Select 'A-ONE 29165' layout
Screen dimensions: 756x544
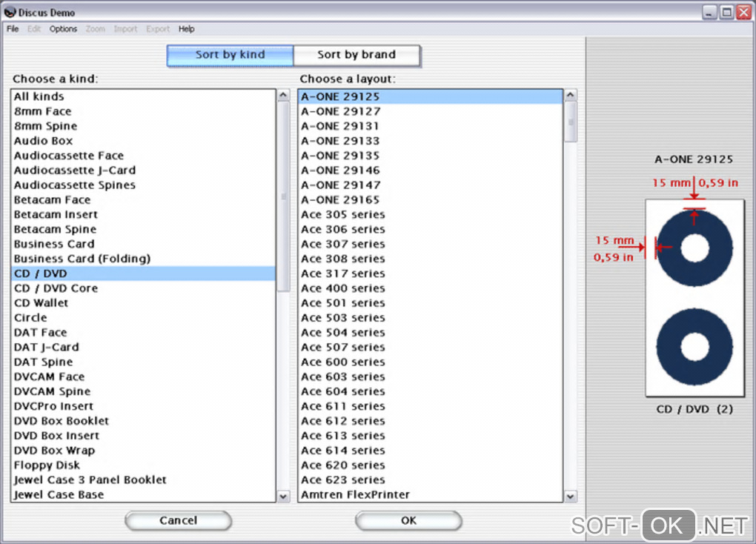[431, 199]
